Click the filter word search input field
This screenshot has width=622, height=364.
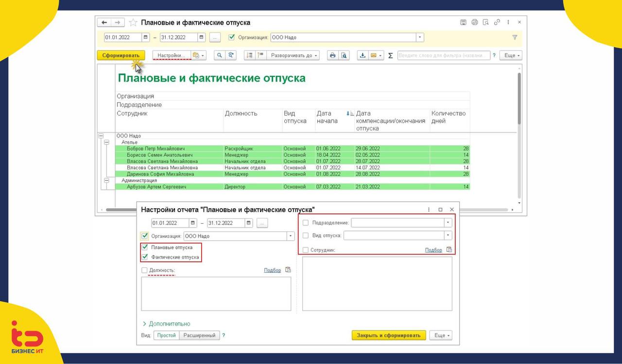tap(443, 55)
